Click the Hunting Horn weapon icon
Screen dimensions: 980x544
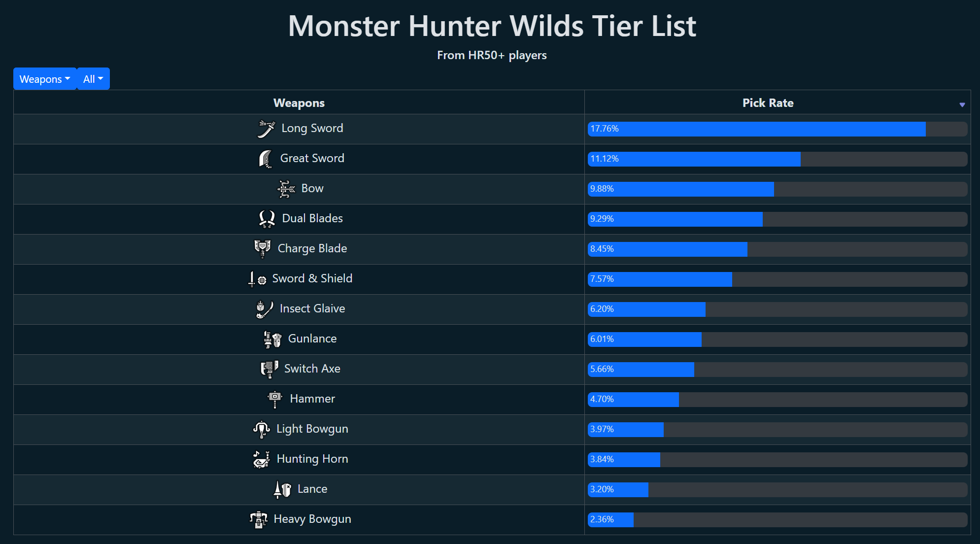pyautogui.click(x=262, y=460)
